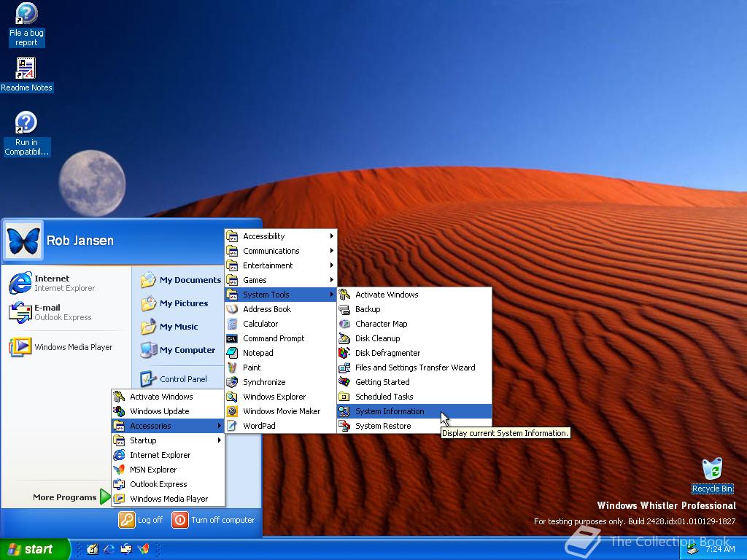Viewport: 747px width, 560px height.
Task: Click the Turn off computer button
Action: tap(214, 520)
